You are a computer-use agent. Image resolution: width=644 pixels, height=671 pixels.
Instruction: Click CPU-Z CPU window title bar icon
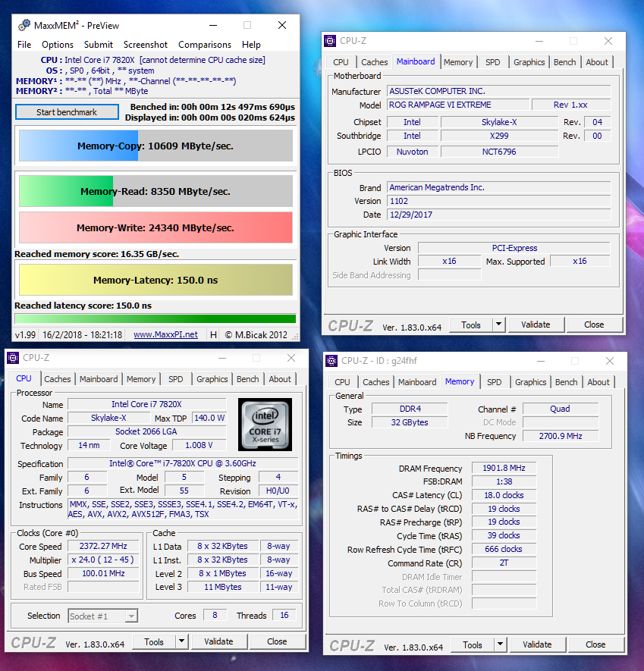coord(13,358)
